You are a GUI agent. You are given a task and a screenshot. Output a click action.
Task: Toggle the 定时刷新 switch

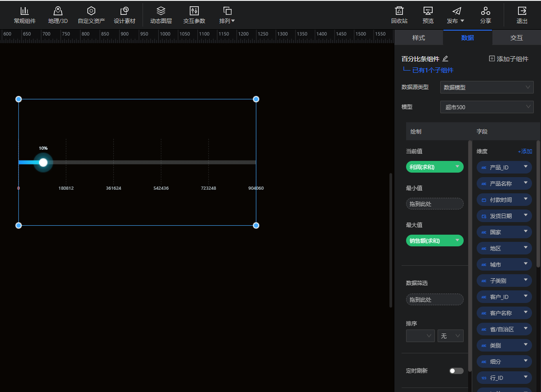click(x=456, y=371)
